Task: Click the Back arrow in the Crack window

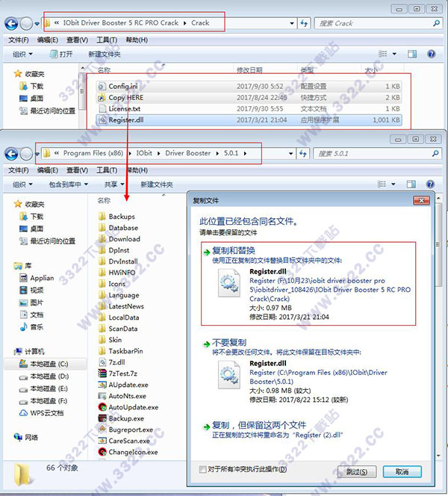Action: point(11,24)
